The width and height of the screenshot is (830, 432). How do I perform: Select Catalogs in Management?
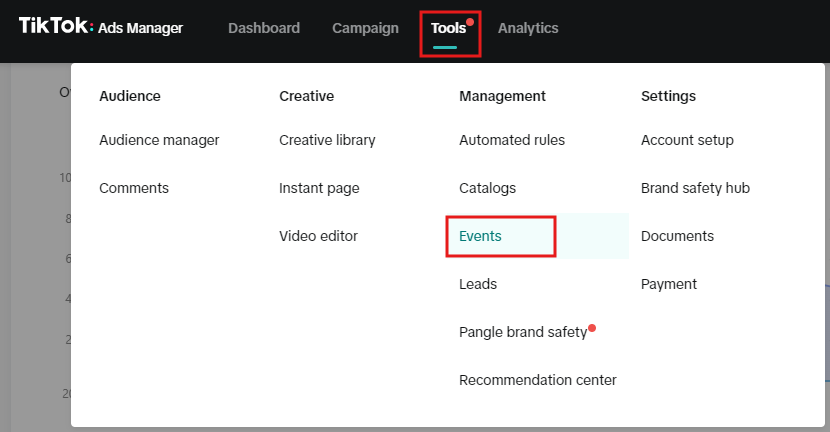click(487, 188)
